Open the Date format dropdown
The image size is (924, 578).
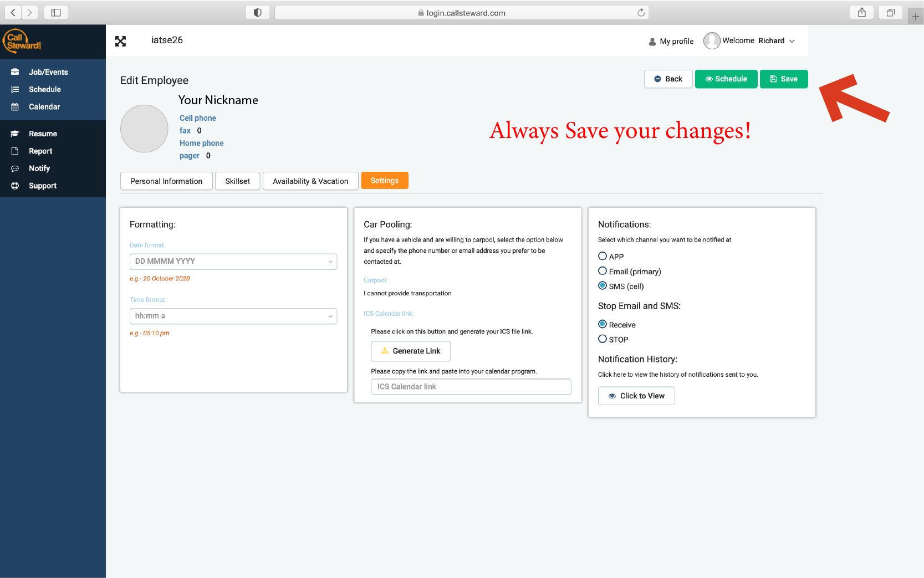pyautogui.click(x=233, y=262)
